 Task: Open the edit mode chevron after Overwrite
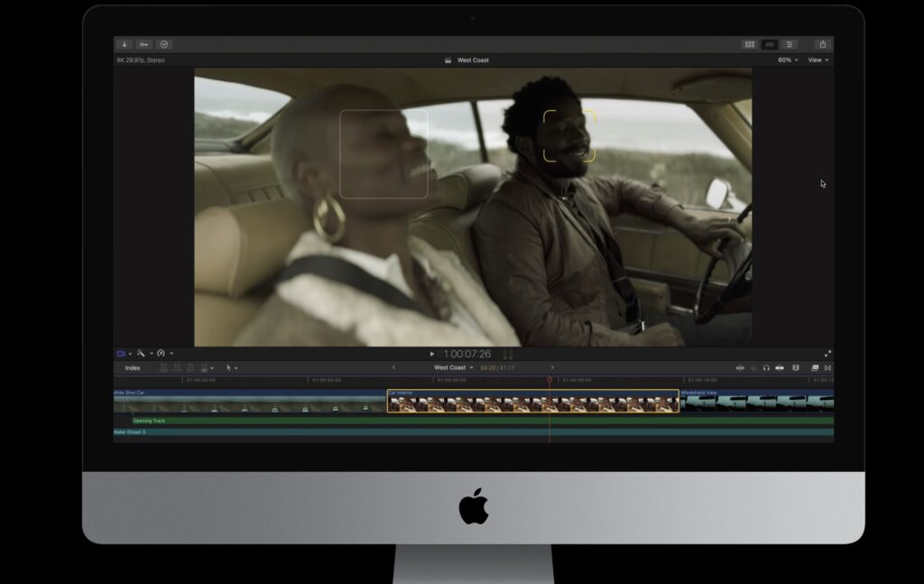click(212, 368)
